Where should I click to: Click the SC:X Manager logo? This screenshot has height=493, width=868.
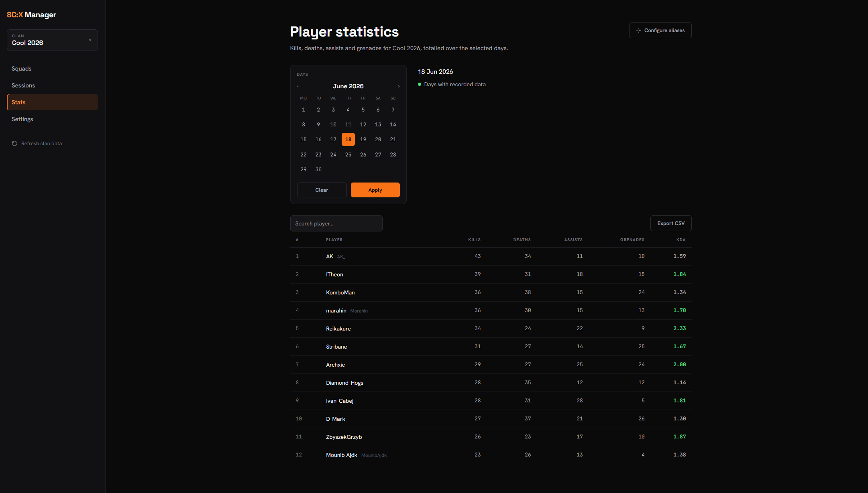pos(31,15)
